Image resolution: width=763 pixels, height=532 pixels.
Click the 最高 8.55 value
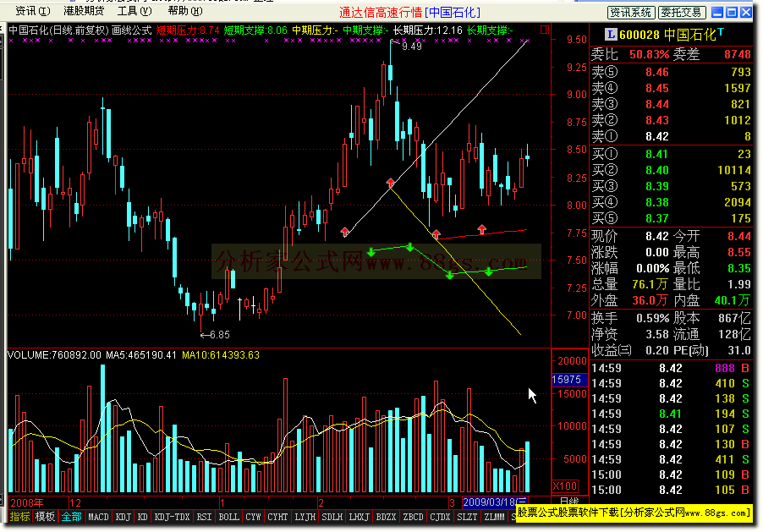click(x=739, y=252)
